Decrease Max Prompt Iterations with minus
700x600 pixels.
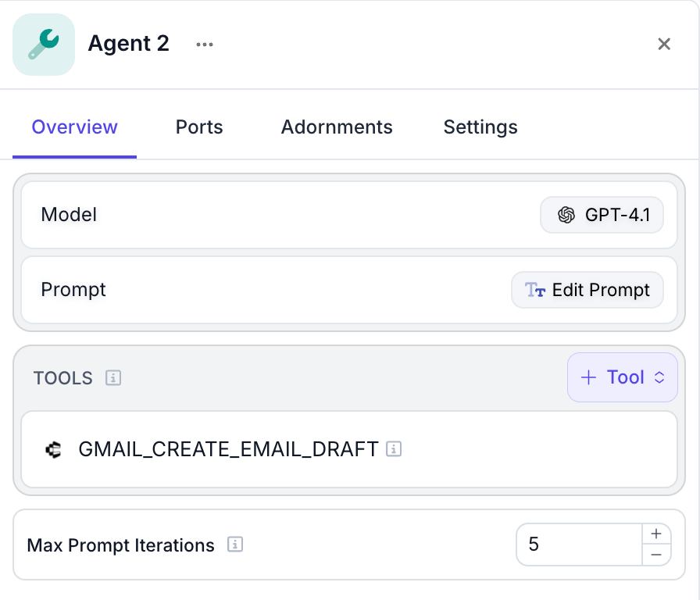click(x=656, y=555)
